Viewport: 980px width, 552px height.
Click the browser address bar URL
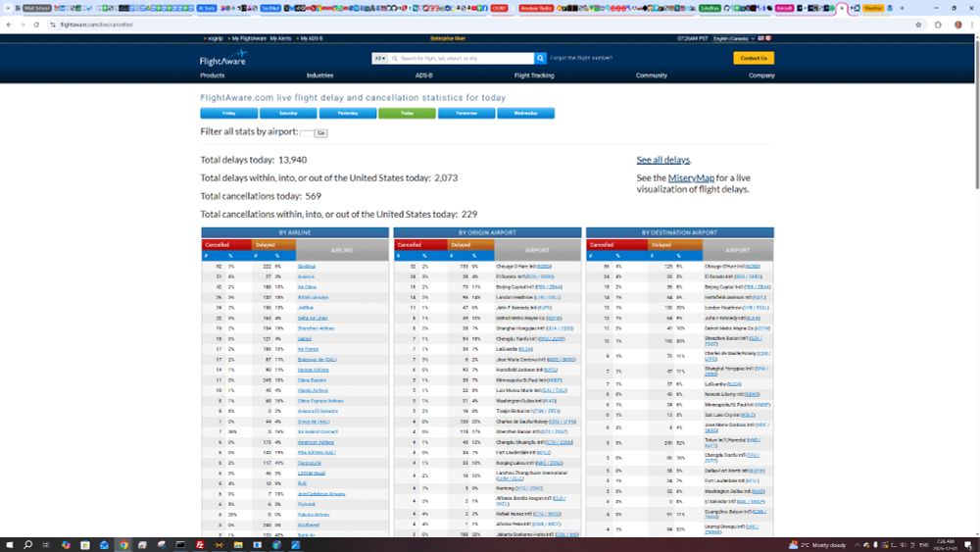tap(97, 25)
